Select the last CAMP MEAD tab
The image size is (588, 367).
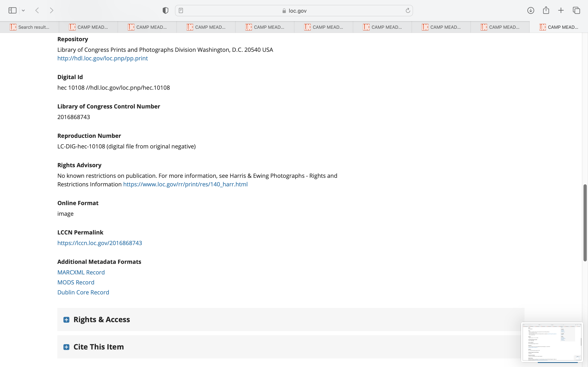pos(558,27)
